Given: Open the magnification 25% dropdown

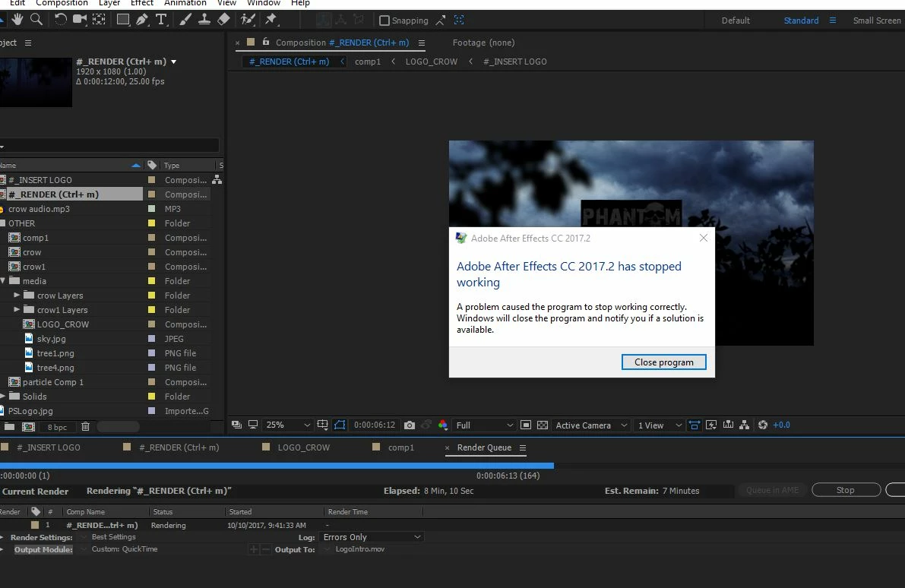Looking at the screenshot, I should pos(287,425).
